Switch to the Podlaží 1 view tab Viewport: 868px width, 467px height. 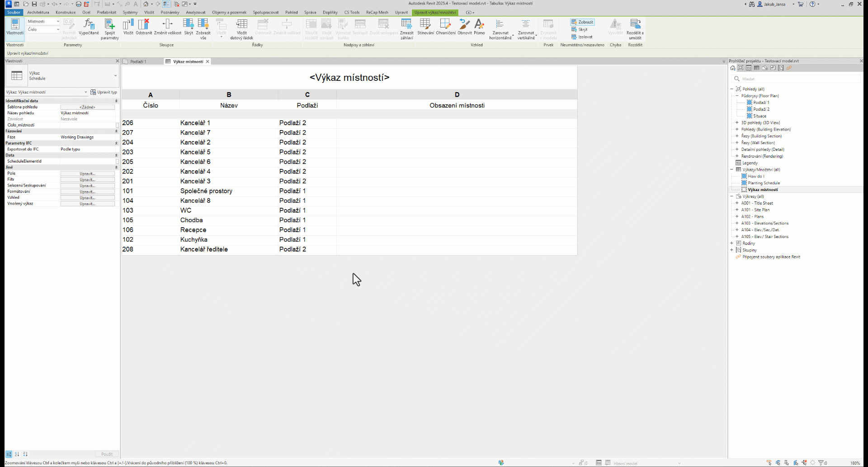pyautogui.click(x=138, y=61)
